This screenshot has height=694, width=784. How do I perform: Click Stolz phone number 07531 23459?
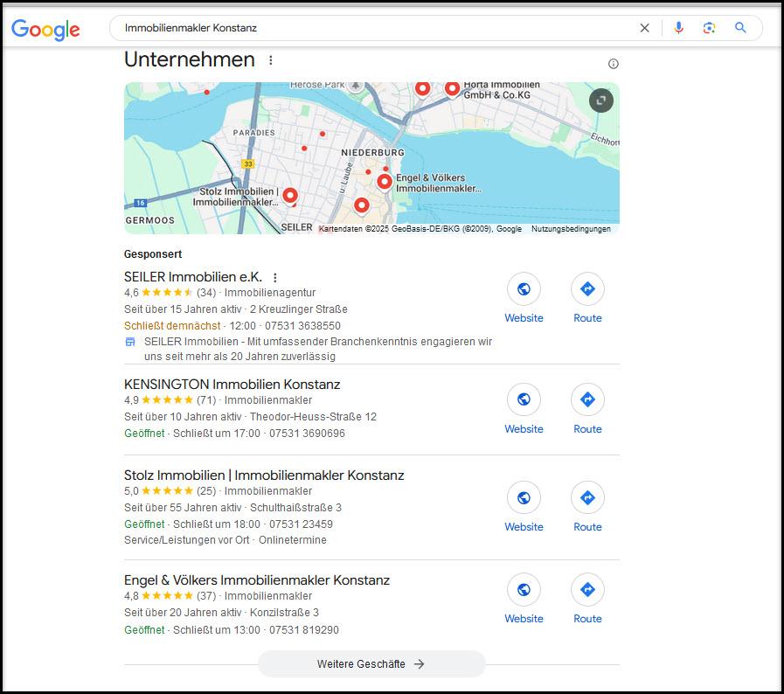pos(301,524)
